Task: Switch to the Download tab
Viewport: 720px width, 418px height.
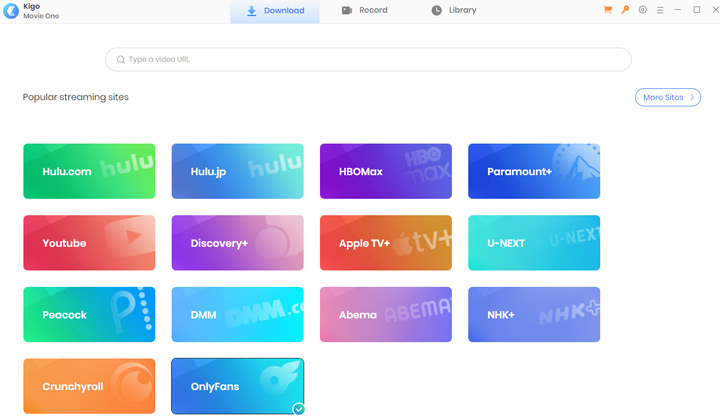Action: 275,11
